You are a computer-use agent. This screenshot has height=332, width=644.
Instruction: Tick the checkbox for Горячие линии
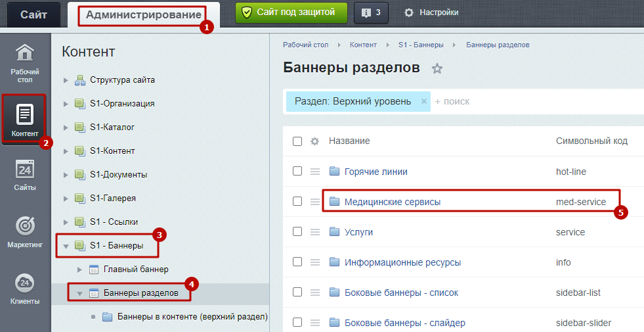coord(297,171)
